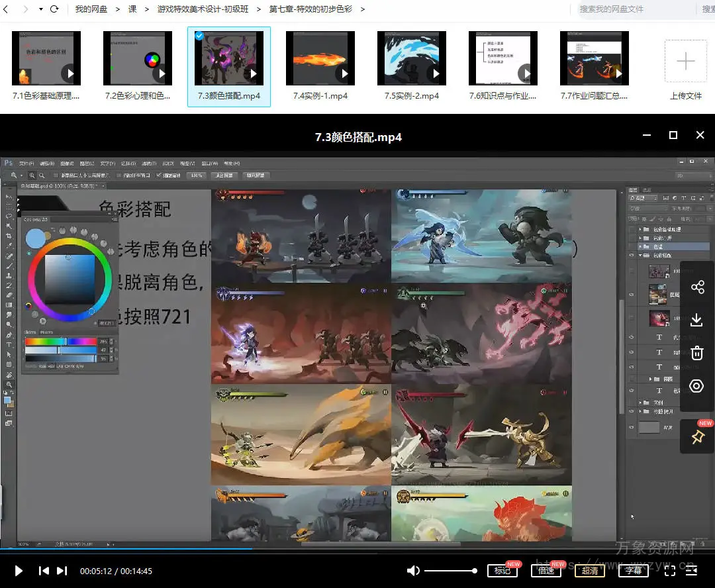Open the 7.4实例-1.mp4 video thumbnail

pos(320,58)
